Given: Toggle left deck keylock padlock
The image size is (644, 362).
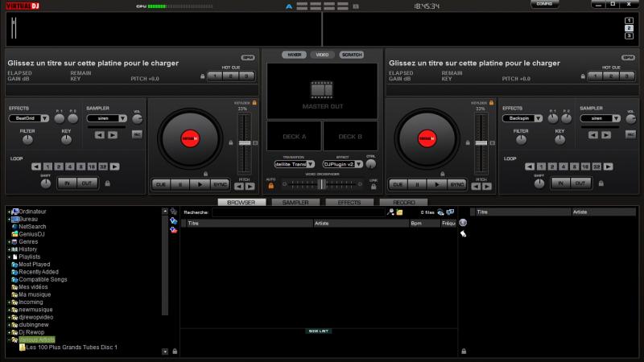Looking at the screenshot, I should [x=254, y=103].
